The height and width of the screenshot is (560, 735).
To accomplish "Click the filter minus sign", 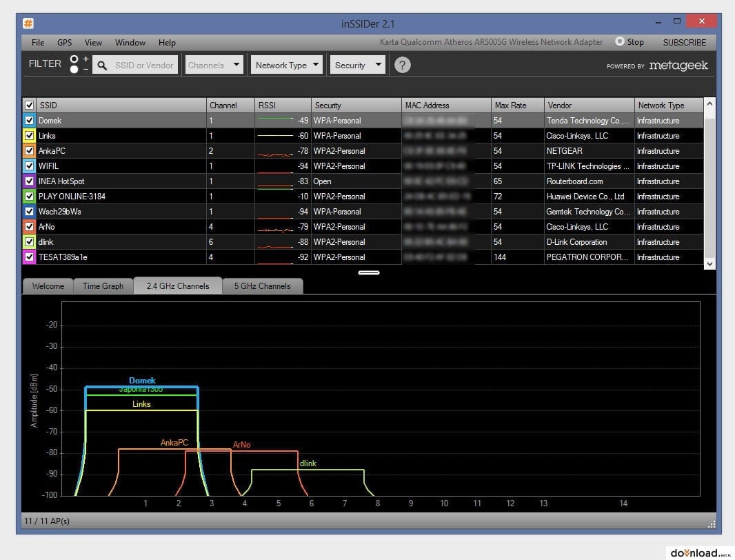I will click(85, 70).
